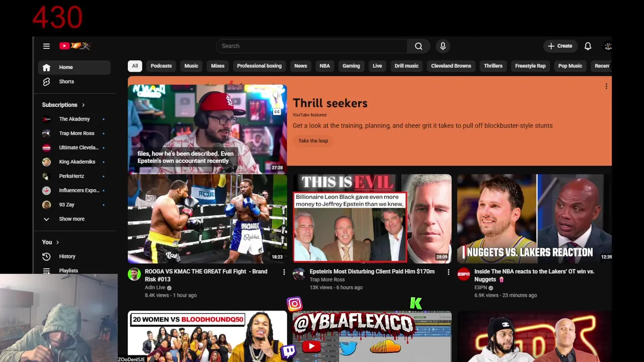Open Playlists in sidebar
Viewport: 644px width, 362px height.
pos(74,270)
